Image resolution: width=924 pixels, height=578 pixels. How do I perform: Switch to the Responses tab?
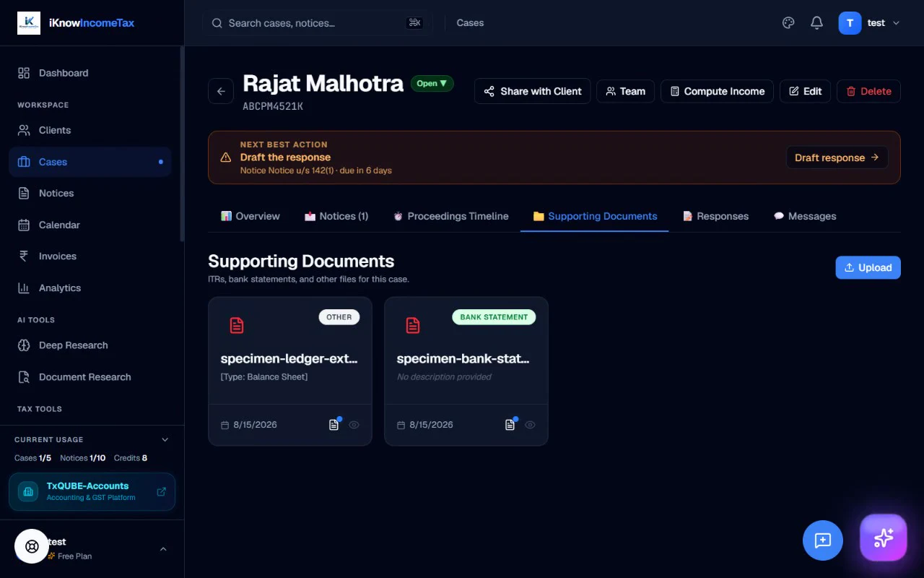715,216
